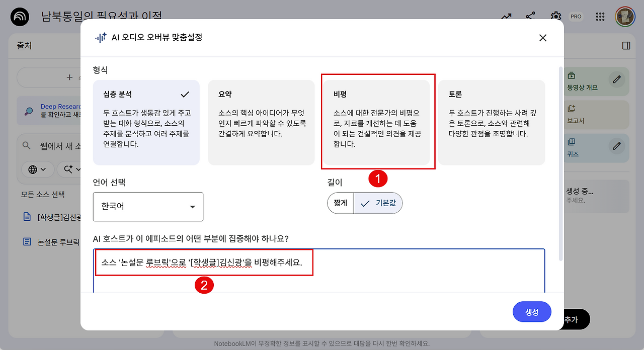The width and height of the screenshot is (644, 350).
Task: Select the 논설문 루브릭 source item
Action: tap(52, 242)
